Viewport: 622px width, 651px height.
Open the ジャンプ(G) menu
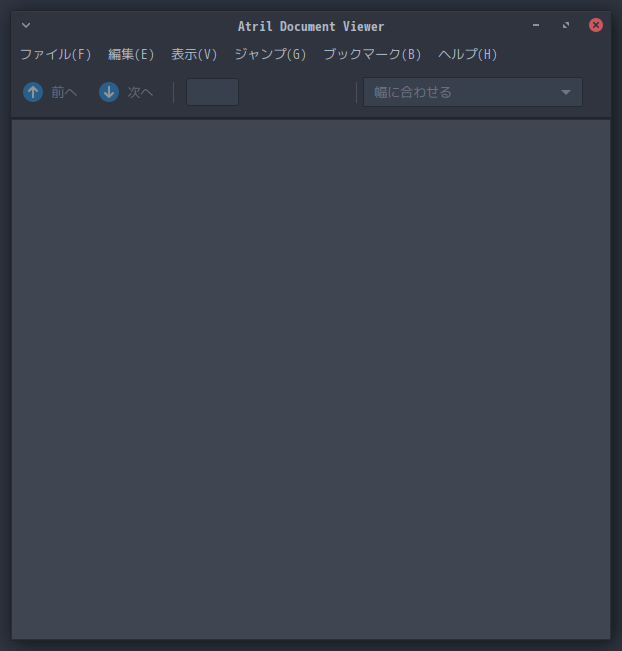(x=270, y=54)
